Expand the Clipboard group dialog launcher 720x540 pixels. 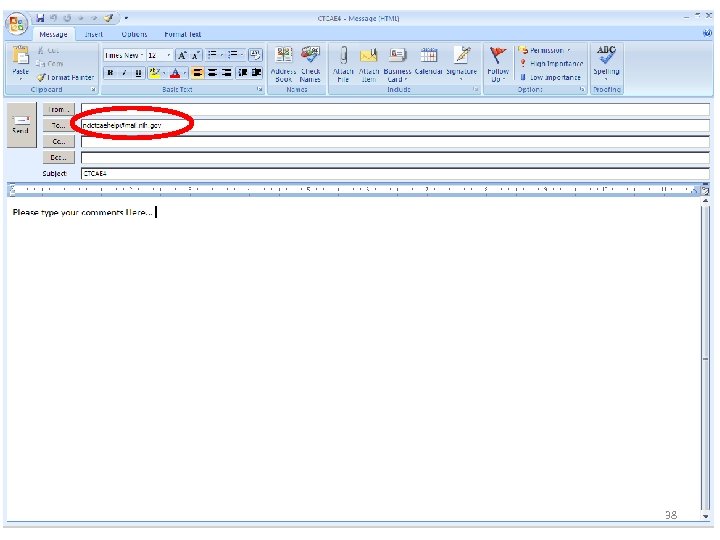(93, 90)
